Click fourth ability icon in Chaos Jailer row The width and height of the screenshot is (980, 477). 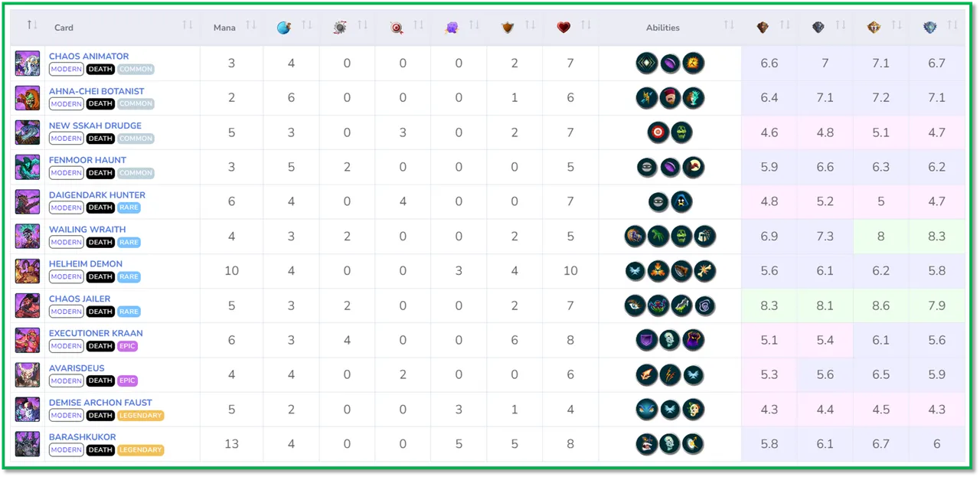[x=704, y=305]
